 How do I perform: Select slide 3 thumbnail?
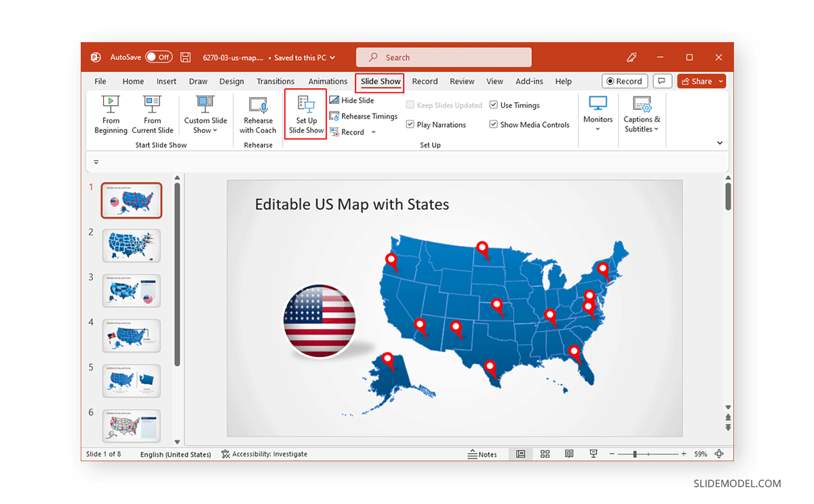pyautogui.click(x=131, y=290)
